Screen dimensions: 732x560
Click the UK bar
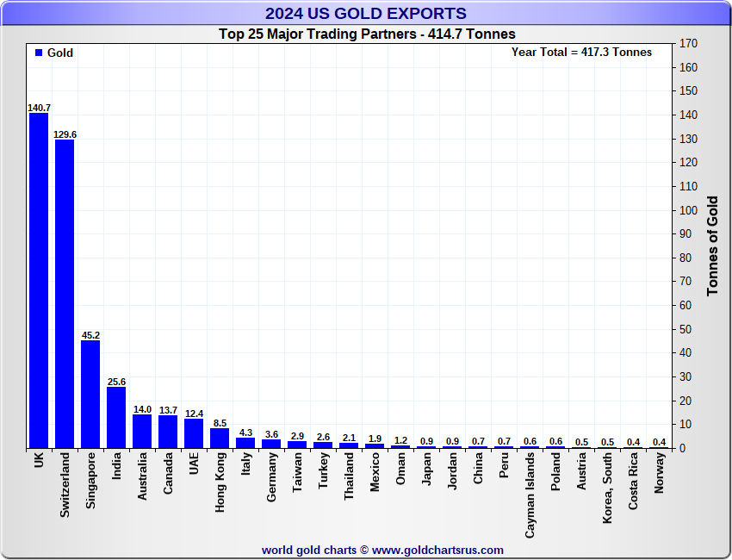click(39, 280)
